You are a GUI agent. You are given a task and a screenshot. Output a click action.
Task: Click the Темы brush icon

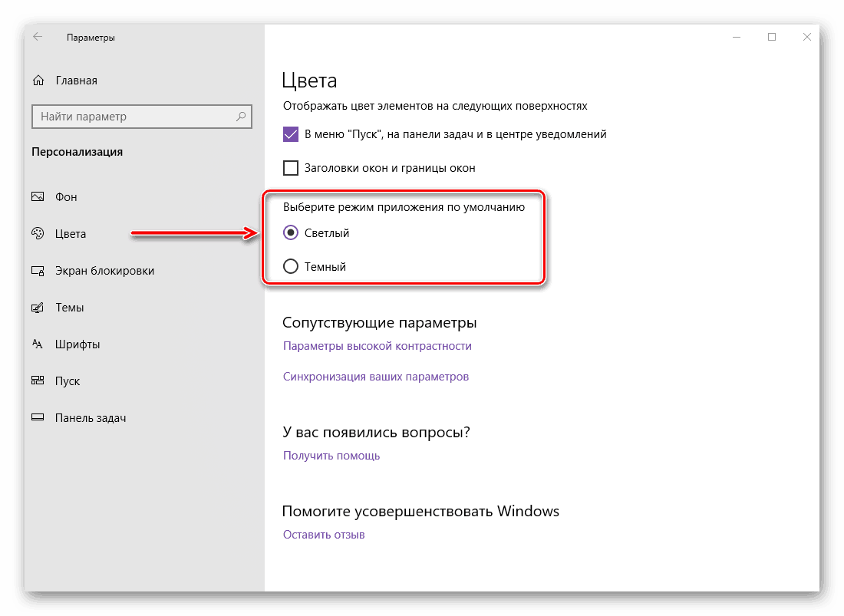[x=38, y=307]
